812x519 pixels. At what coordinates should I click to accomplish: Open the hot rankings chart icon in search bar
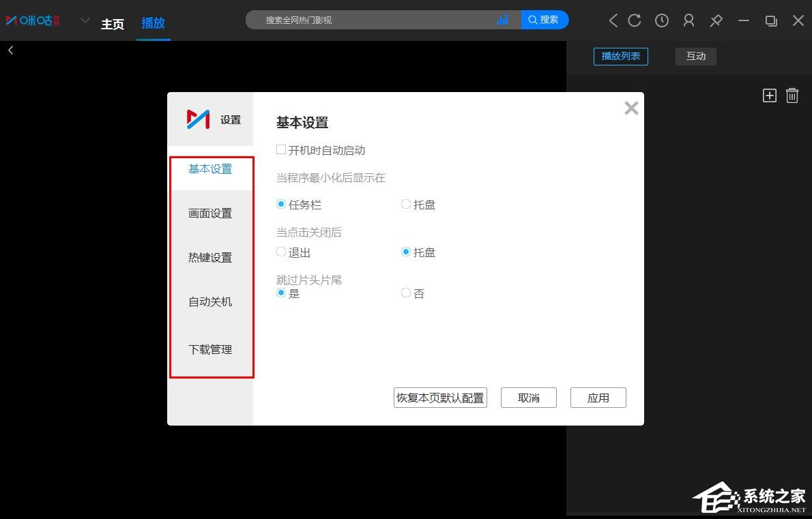(x=503, y=20)
